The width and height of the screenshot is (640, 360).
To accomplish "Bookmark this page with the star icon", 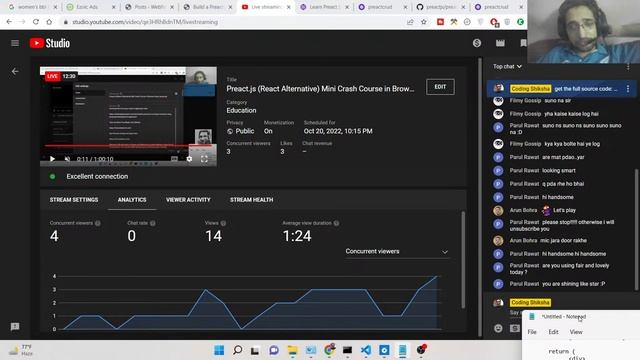I will pos(424,22).
